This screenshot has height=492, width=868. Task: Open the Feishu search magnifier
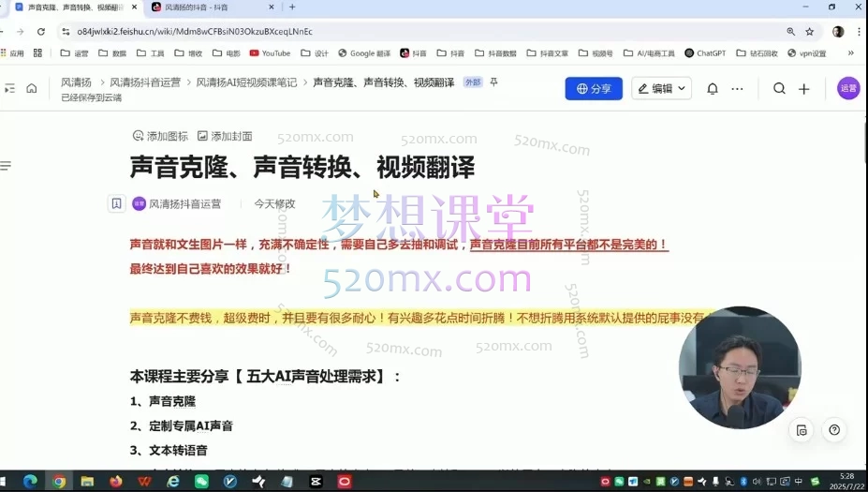(x=779, y=89)
